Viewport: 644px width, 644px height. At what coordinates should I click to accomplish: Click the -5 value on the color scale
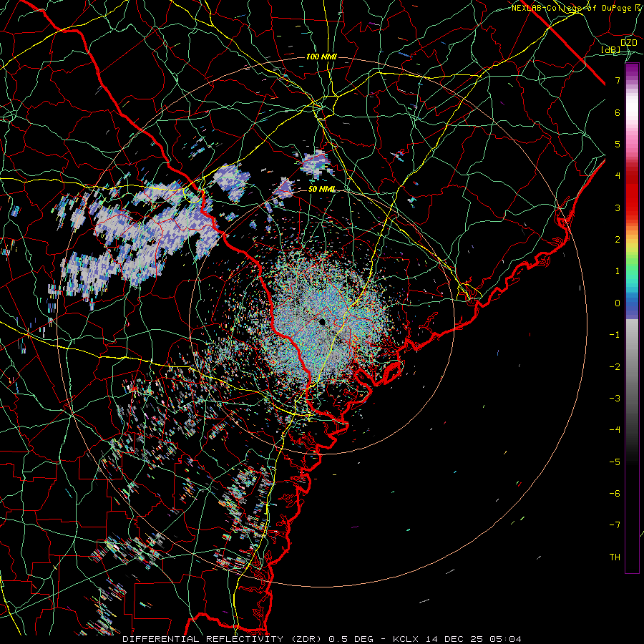(615, 462)
